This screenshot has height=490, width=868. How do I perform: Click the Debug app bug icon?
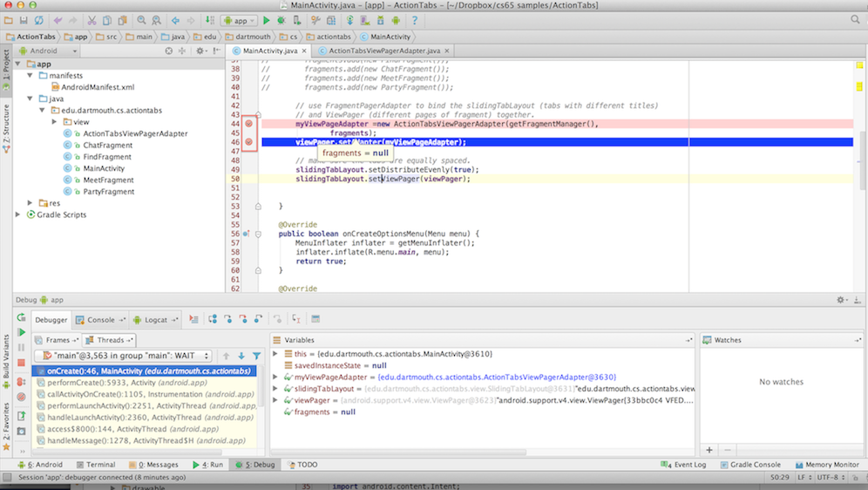point(281,20)
